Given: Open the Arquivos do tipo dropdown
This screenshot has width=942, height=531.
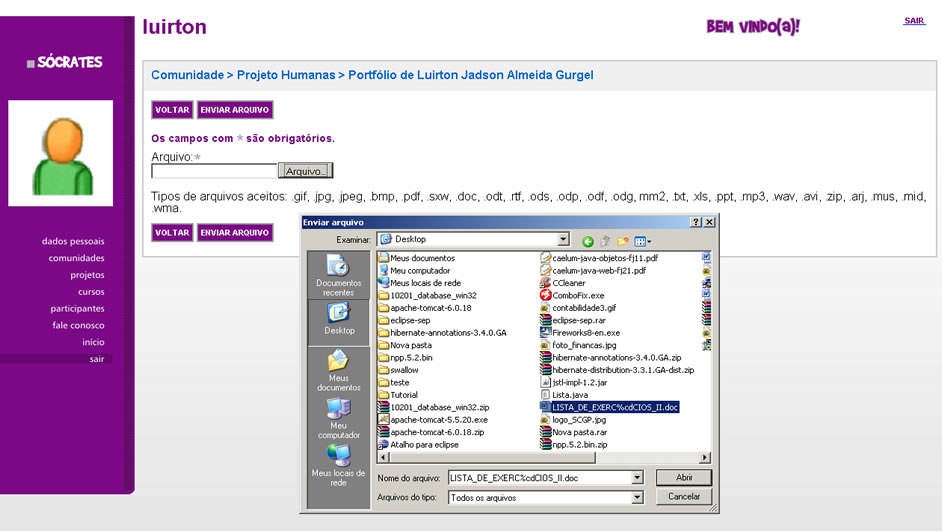Looking at the screenshot, I should tap(637, 497).
